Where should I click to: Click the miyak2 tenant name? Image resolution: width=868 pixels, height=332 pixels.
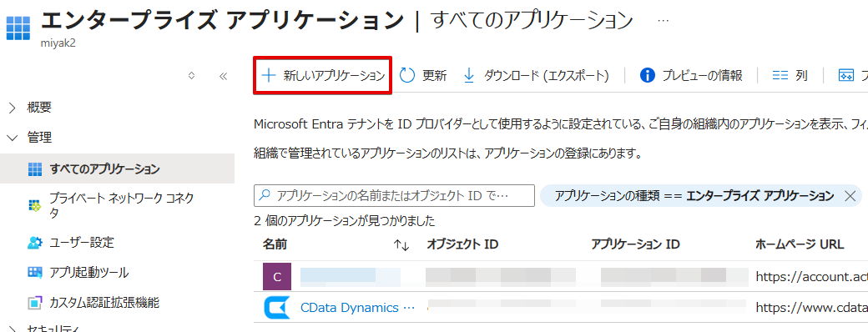click(58, 44)
